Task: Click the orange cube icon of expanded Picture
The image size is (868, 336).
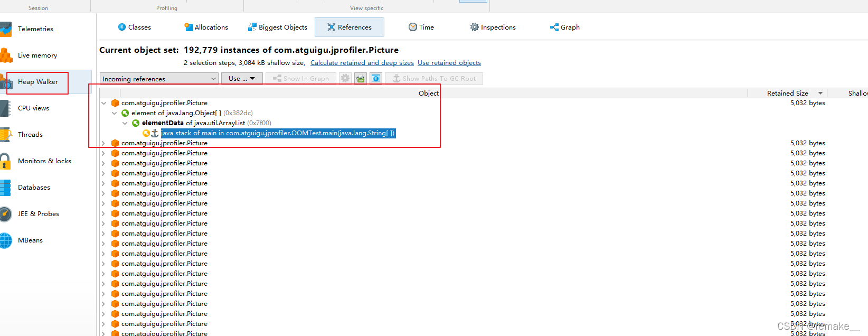Action: [115, 103]
